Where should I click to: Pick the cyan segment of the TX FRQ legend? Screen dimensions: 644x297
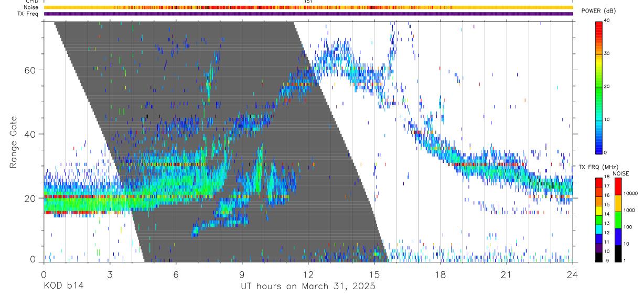[599, 229]
